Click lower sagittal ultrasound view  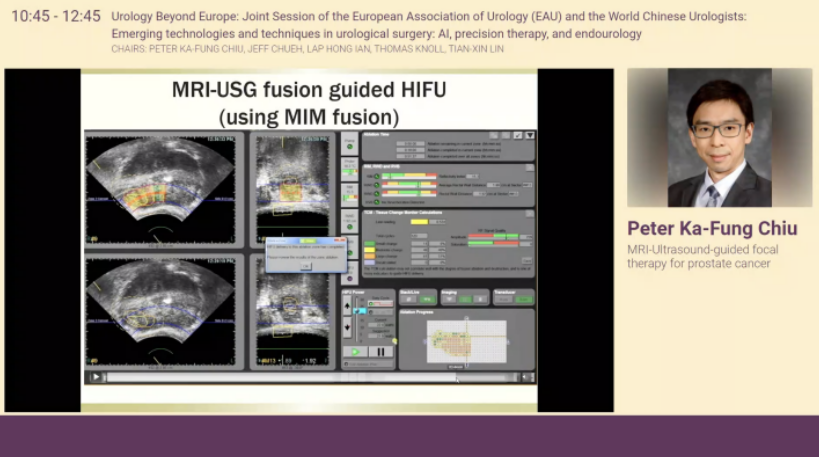[292, 313]
